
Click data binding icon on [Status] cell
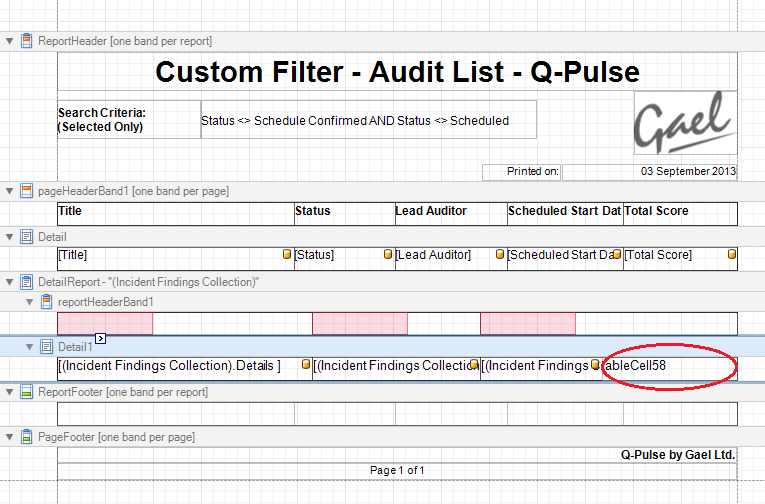388,254
